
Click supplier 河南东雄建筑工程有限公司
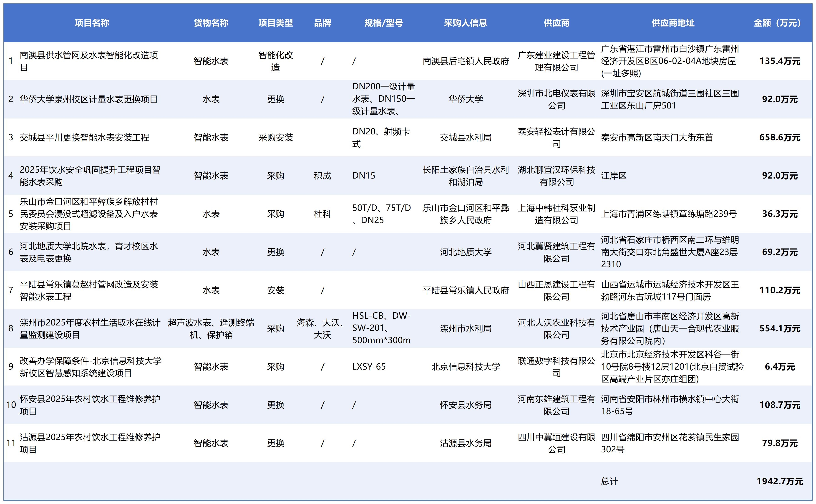click(556, 405)
